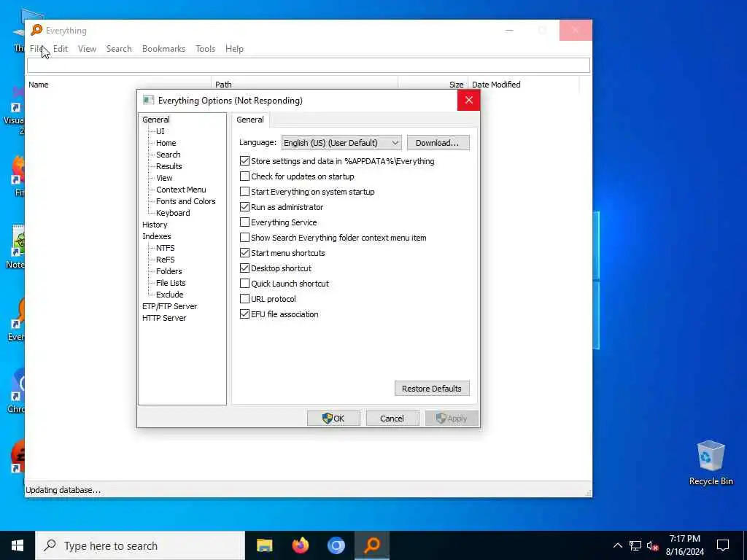Click the muted volume tray icon
747x560 pixels.
[653, 545]
